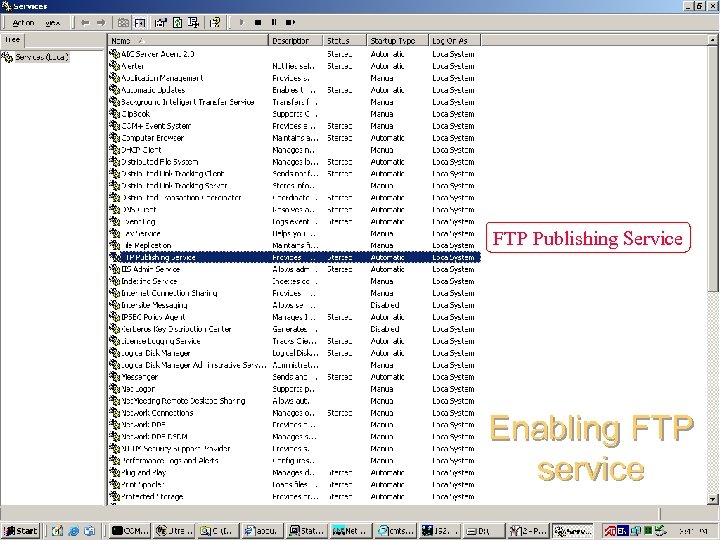
Task: Sort by the Name column header
Action: pos(188,41)
